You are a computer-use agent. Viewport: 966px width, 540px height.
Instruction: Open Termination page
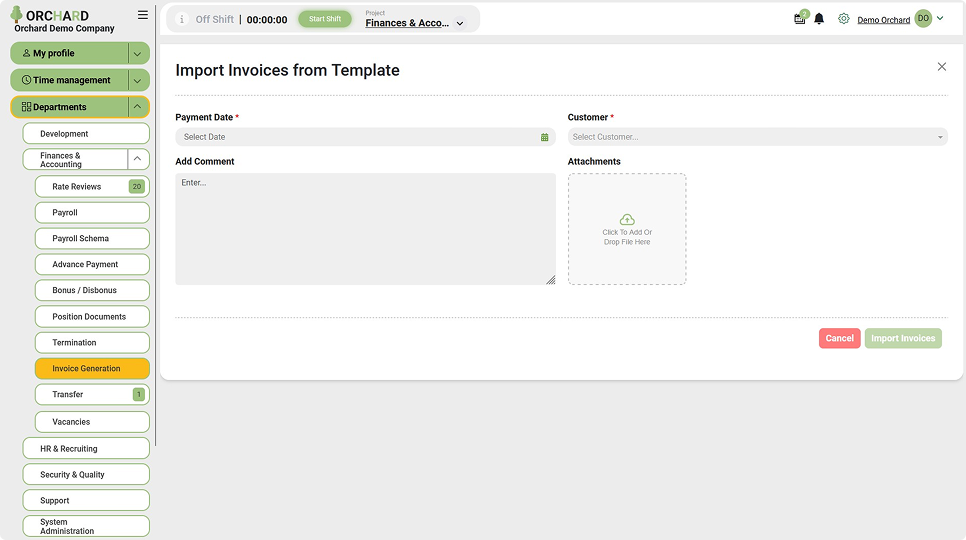92,342
